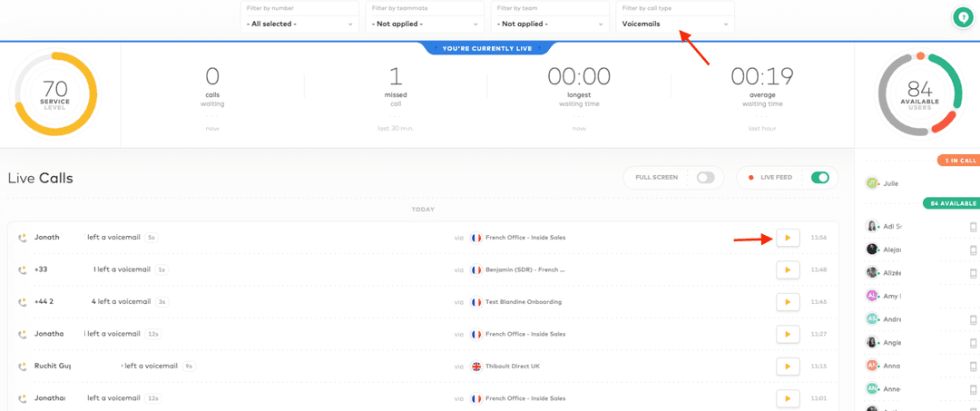The image size is (980, 411).
Task: Click the French flag beside Test Blandine Onboarding
Action: [x=476, y=302]
